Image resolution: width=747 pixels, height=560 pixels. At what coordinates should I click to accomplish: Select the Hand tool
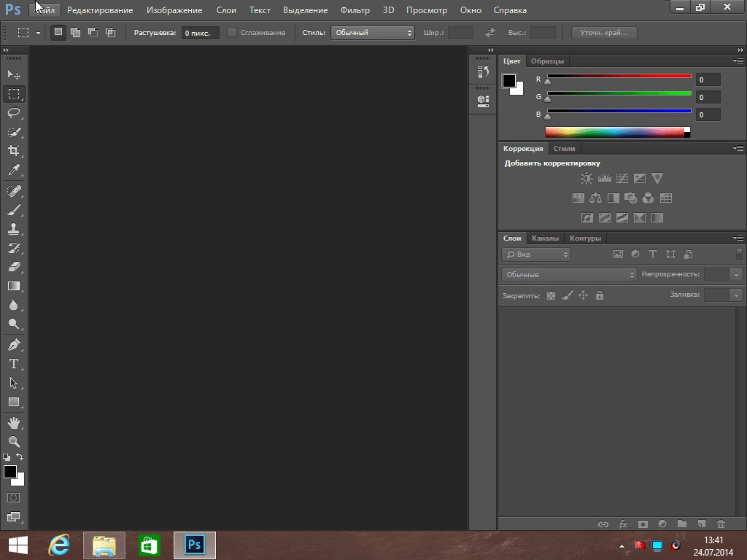click(14, 423)
